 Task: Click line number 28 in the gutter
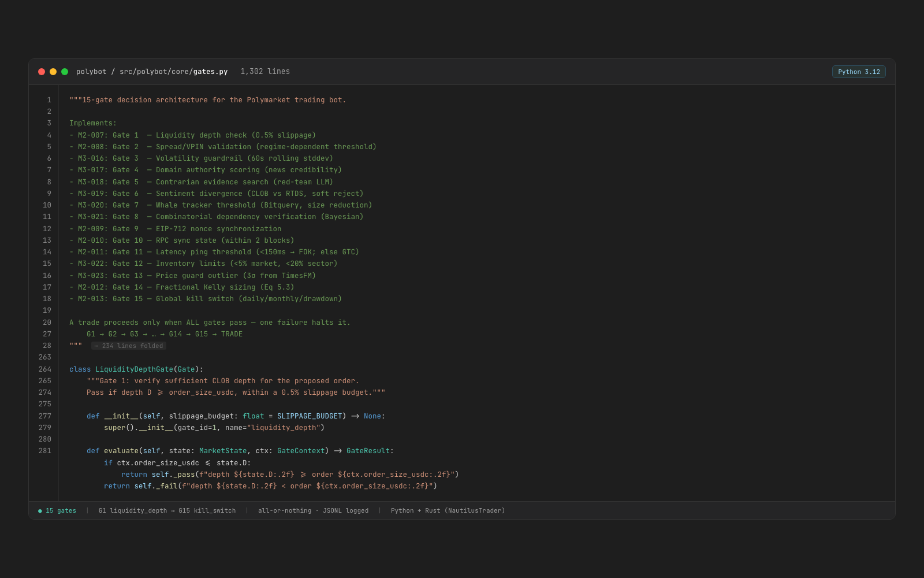pyautogui.click(x=47, y=346)
